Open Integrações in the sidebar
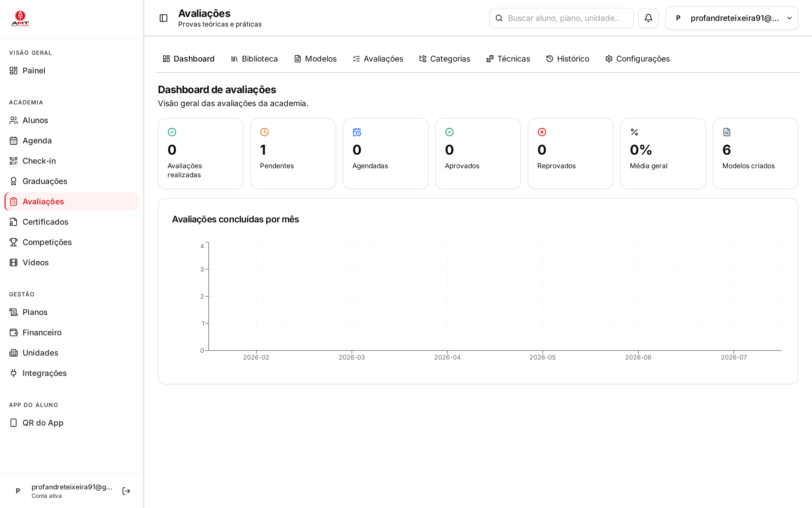Image resolution: width=812 pixels, height=508 pixels. click(72, 373)
